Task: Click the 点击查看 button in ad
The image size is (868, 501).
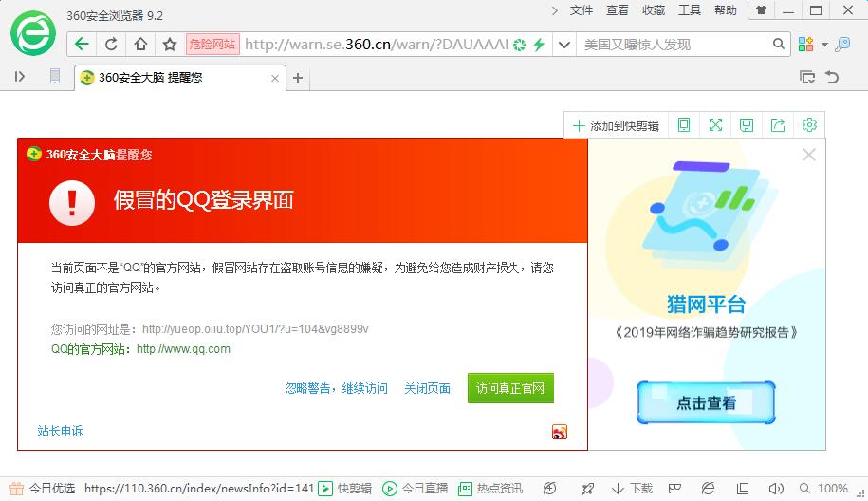Action: [x=706, y=402]
